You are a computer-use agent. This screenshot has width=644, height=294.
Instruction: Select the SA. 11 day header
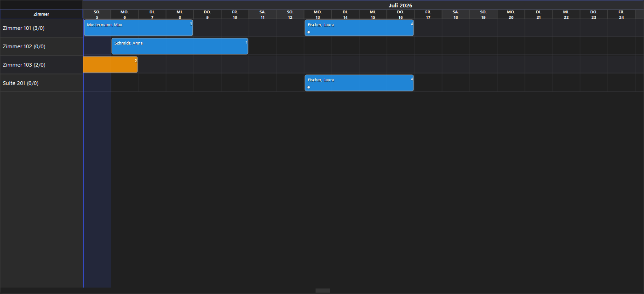click(263, 14)
